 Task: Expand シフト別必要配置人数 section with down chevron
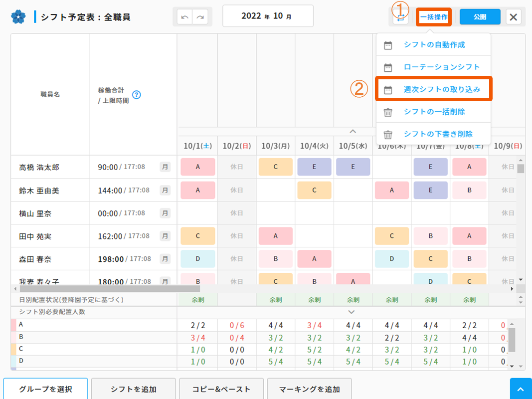pyautogui.click(x=352, y=312)
